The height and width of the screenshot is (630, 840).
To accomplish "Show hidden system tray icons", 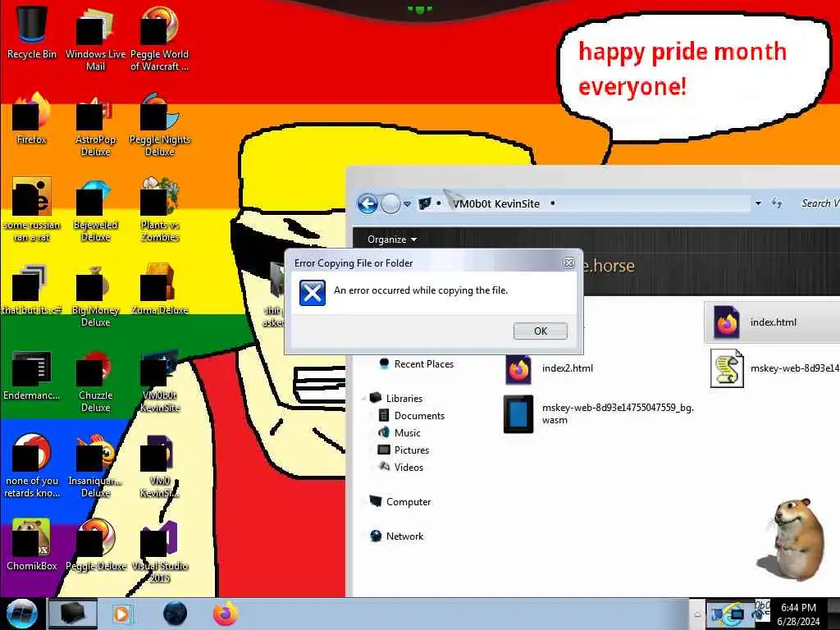I will coord(697,614).
